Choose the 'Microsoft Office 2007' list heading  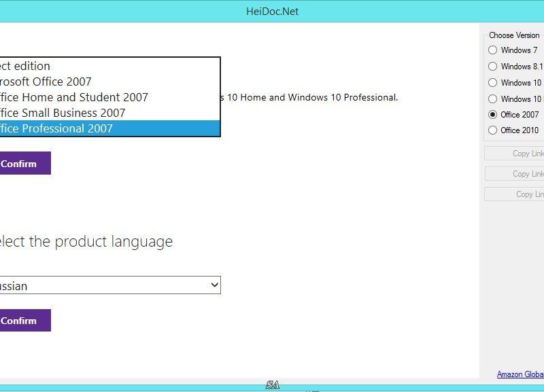coord(109,82)
